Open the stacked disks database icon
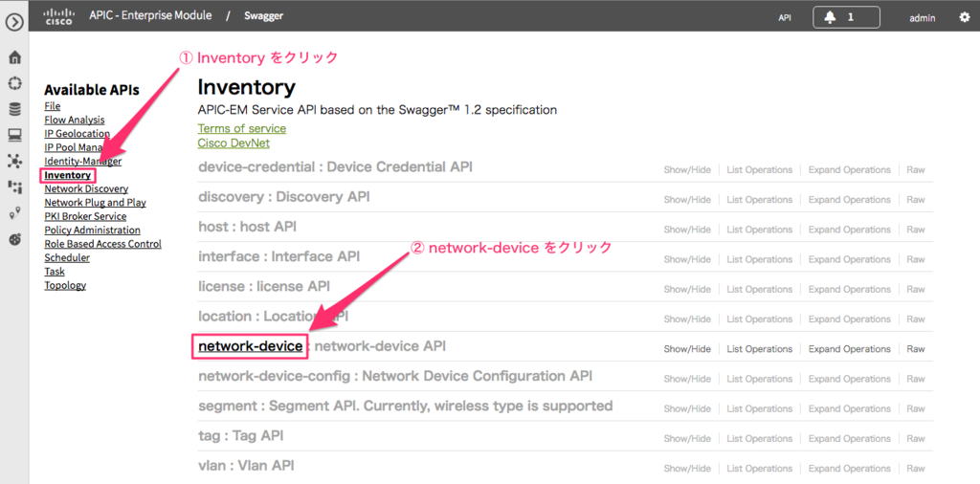Image resolution: width=980 pixels, height=484 pixels. coord(15,109)
